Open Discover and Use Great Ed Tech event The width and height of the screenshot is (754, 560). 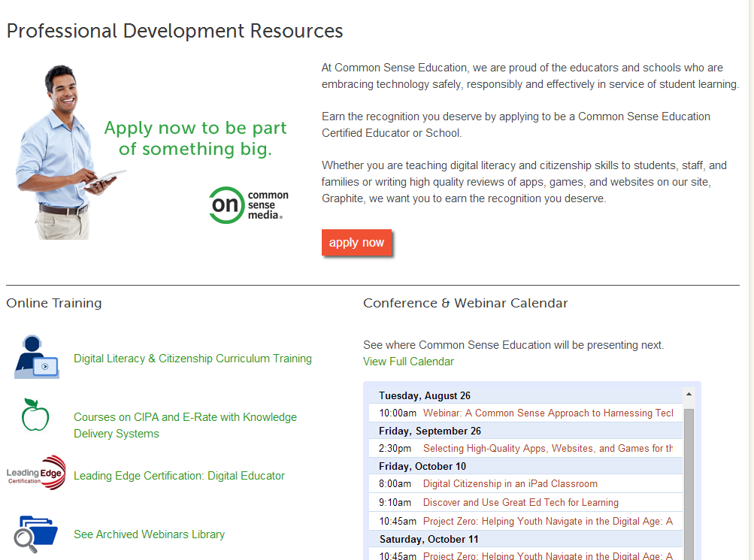point(521,502)
